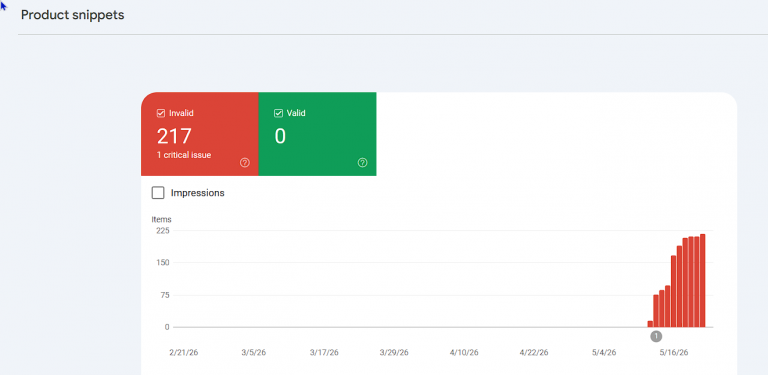768x375 pixels.
Task: Click the Impressions label text
Action: (x=197, y=193)
